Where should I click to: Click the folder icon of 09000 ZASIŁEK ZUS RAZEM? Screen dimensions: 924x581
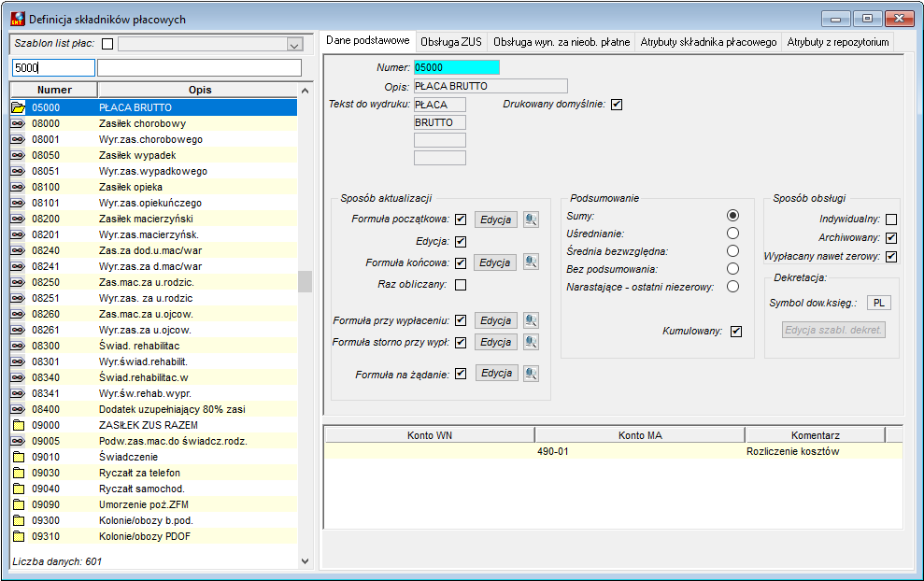[x=19, y=425]
